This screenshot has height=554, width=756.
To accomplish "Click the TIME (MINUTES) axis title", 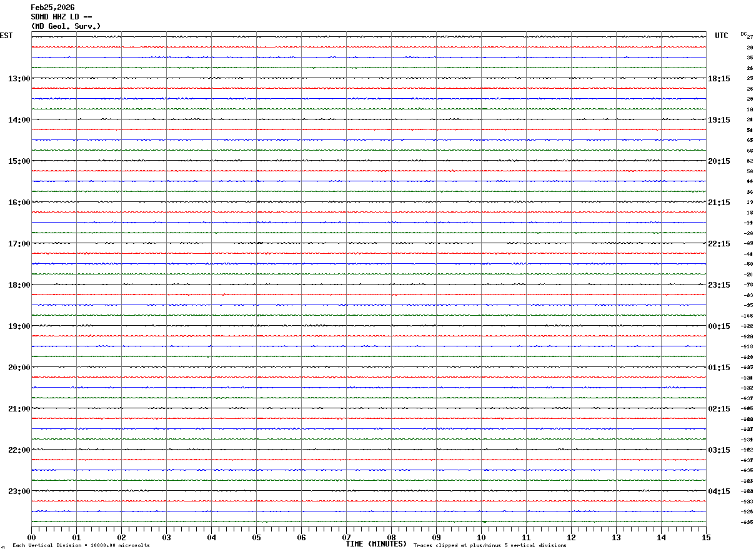I will pyautogui.click(x=376, y=544).
